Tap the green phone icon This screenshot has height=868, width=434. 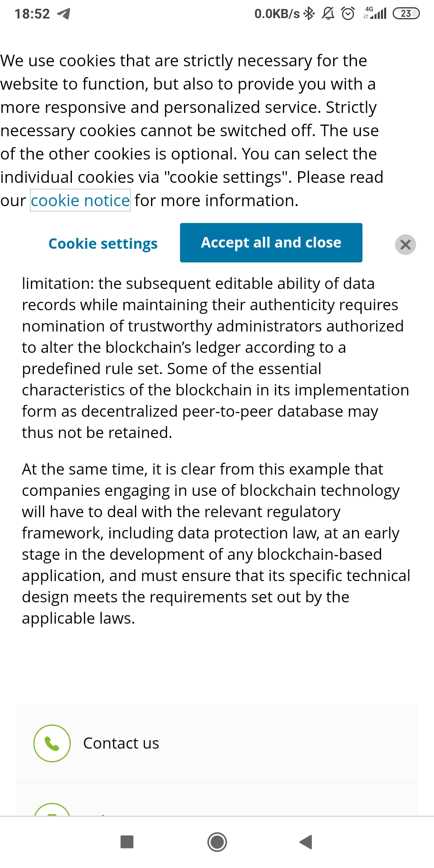tap(52, 743)
